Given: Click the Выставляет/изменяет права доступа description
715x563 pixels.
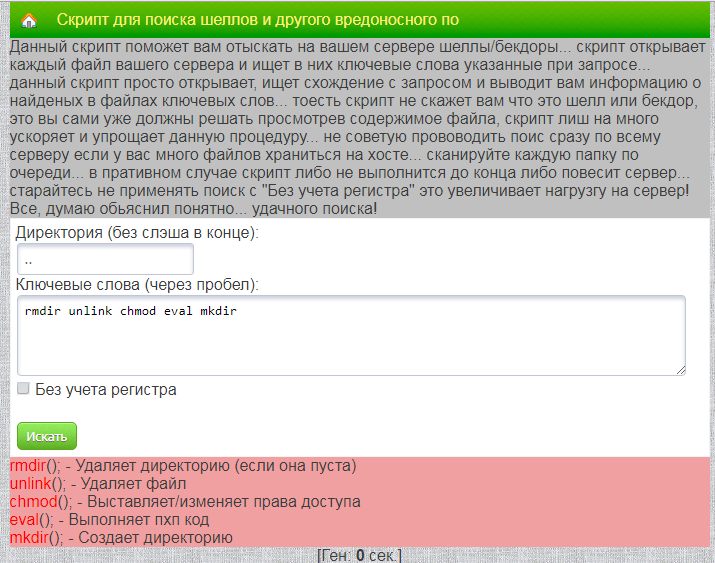Looking at the screenshot, I should tap(223, 501).
